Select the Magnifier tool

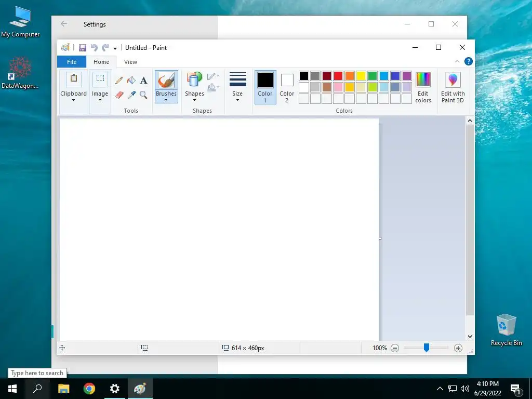click(x=143, y=95)
